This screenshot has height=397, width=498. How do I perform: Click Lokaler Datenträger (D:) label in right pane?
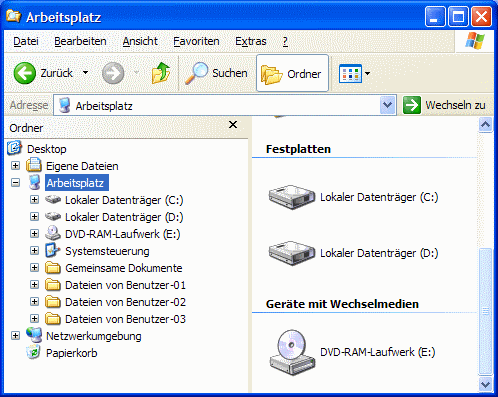[379, 253]
